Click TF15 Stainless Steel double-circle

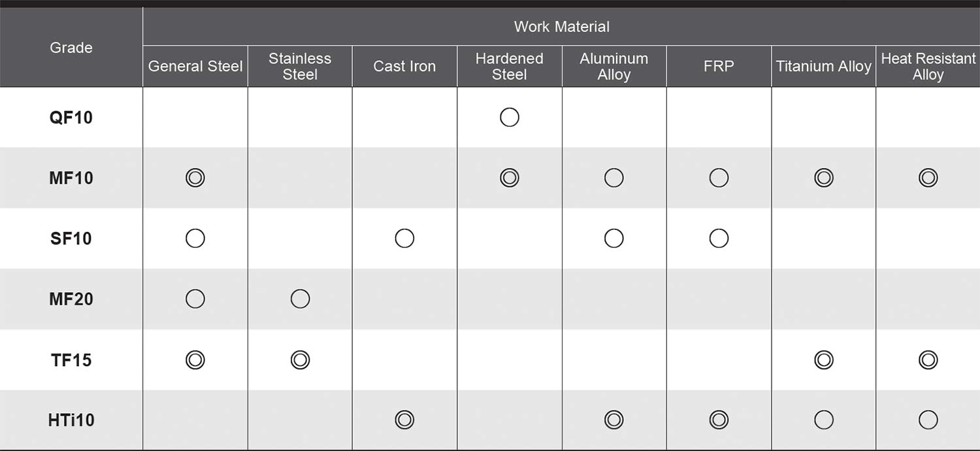300,359
